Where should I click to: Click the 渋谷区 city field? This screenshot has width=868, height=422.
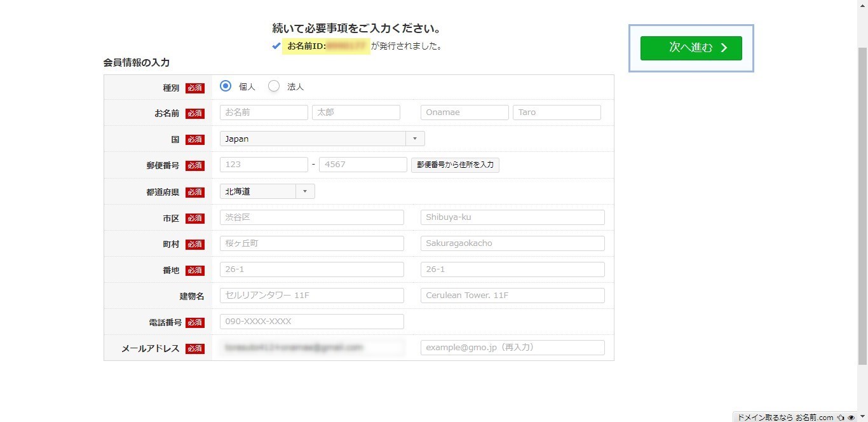(x=312, y=217)
